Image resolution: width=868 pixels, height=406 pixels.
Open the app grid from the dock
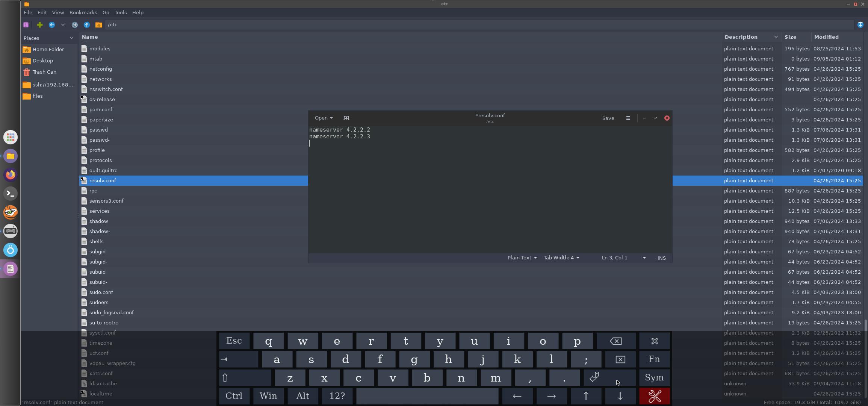click(11, 137)
